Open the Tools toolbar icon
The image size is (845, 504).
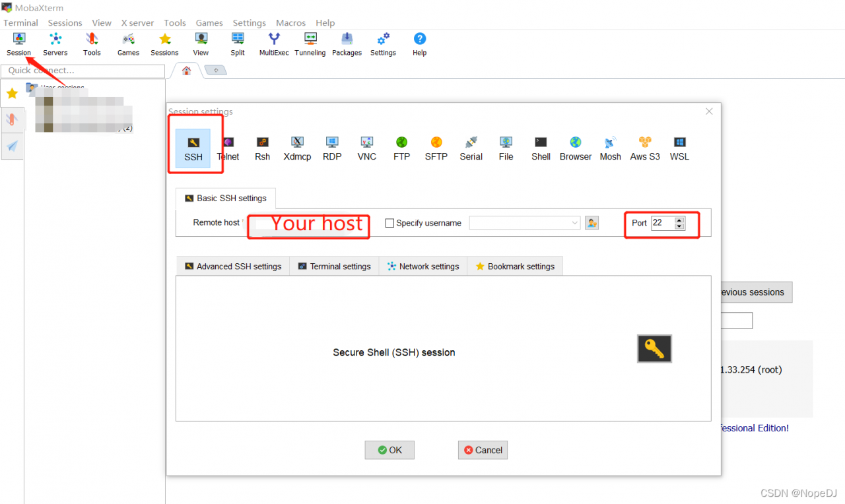coord(92,44)
